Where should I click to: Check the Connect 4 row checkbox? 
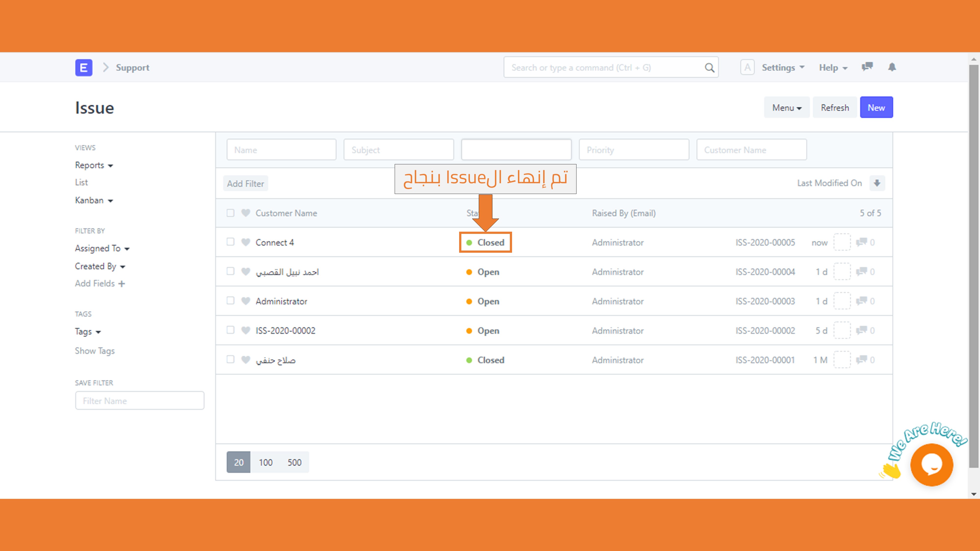[x=230, y=242]
